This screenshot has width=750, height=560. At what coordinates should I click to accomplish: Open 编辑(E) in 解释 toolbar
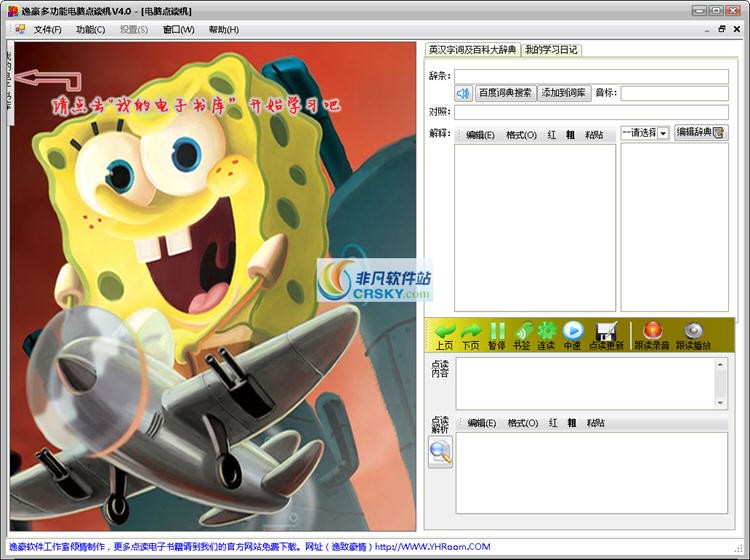[480, 135]
